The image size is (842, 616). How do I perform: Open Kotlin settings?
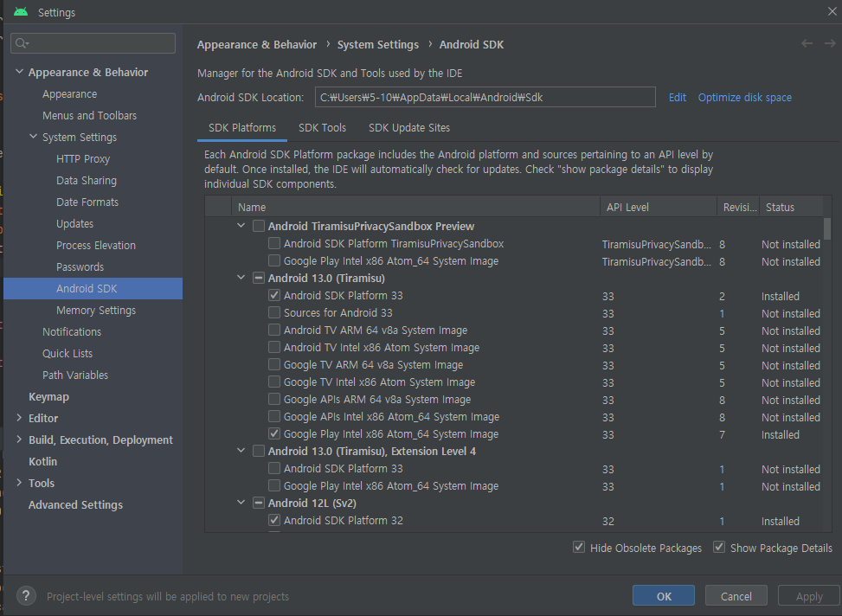tap(43, 461)
